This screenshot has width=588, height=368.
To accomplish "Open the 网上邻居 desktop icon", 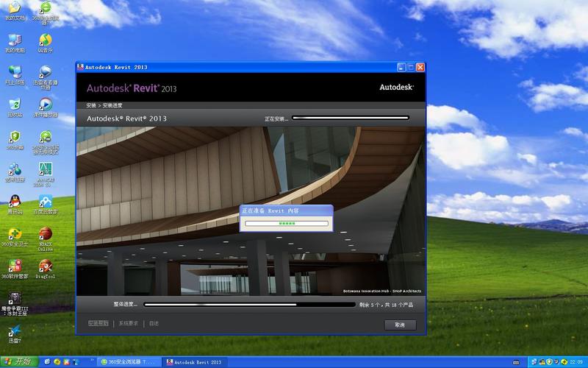I will click(15, 75).
